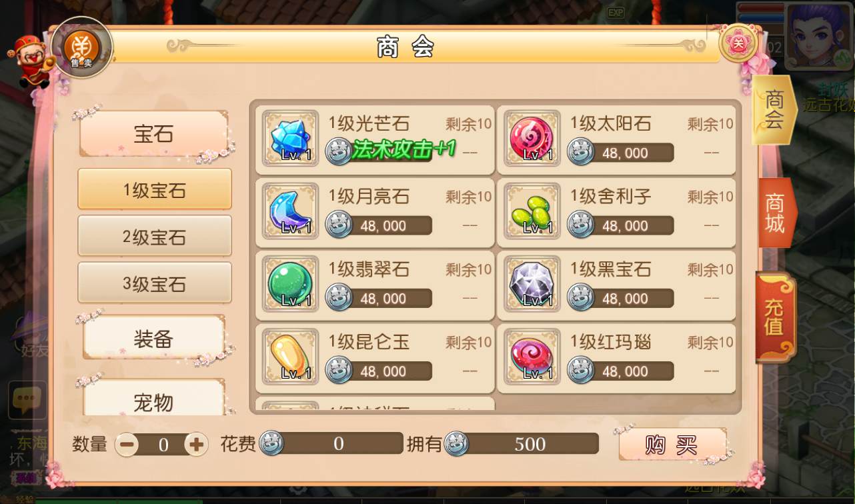Expand the 装备 category
Viewport: 855px width, 504px height.
[x=154, y=339]
